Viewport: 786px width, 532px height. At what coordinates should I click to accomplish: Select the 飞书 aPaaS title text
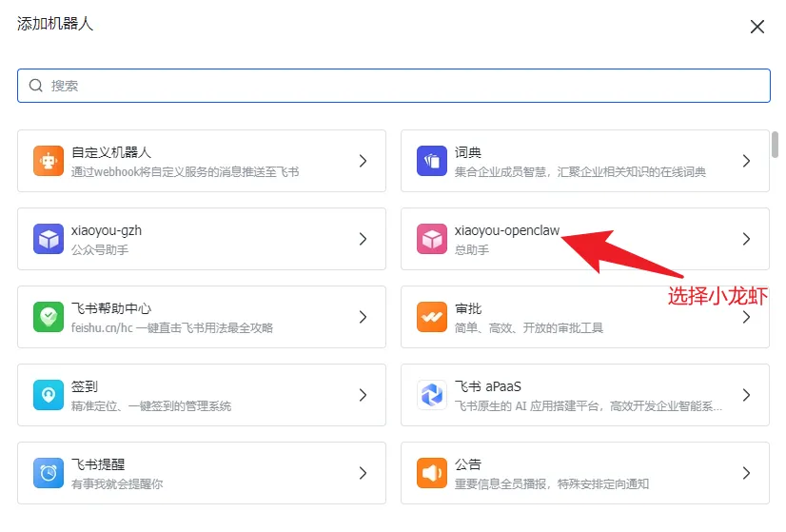(488, 386)
